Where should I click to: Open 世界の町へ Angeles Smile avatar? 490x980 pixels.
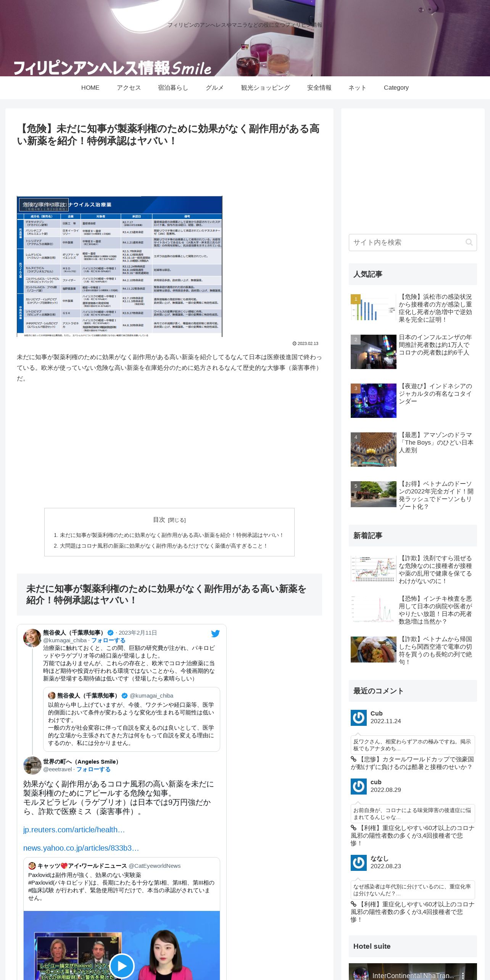pyautogui.click(x=32, y=766)
